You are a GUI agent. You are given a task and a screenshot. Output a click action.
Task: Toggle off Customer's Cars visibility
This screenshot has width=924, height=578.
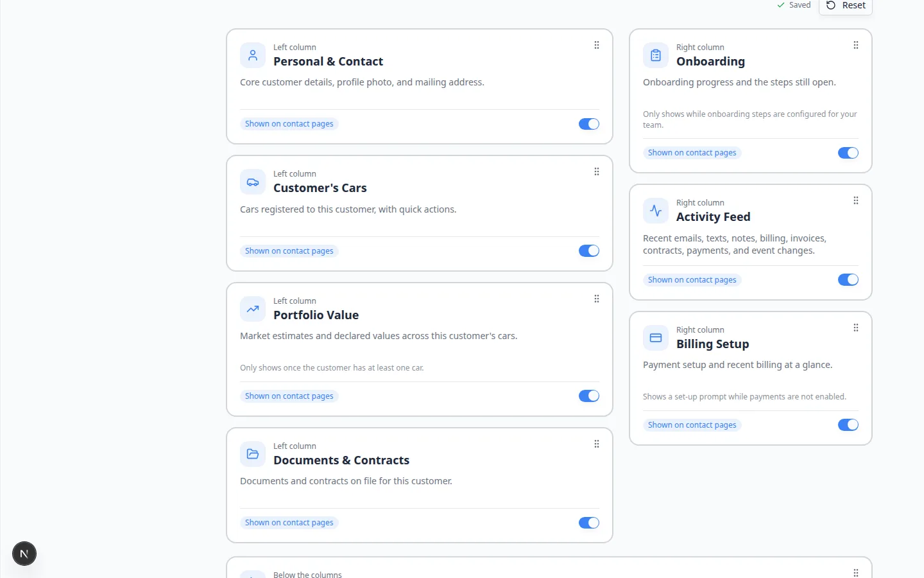589,251
